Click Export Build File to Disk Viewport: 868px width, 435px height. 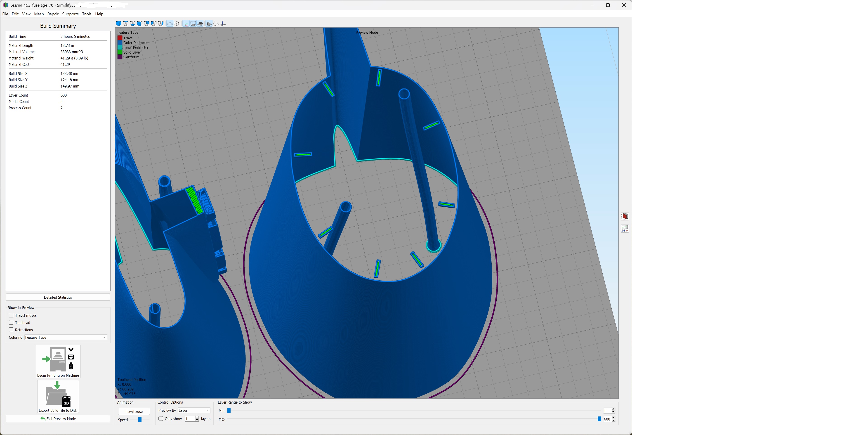[58, 397]
